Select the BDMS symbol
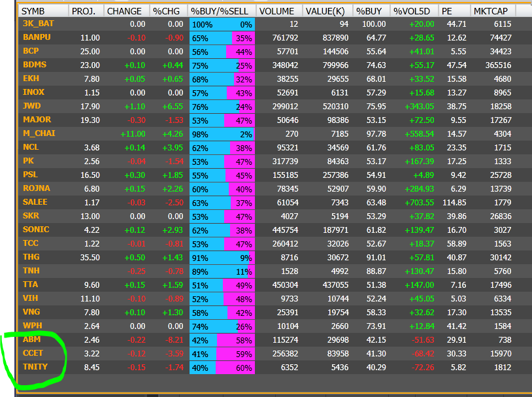This screenshot has height=397, width=532. [35, 65]
